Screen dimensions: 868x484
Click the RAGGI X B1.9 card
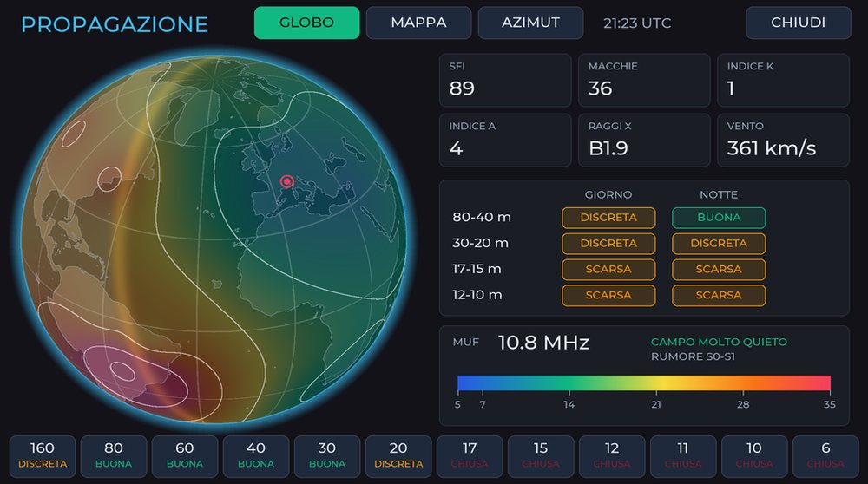tap(644, 140)
